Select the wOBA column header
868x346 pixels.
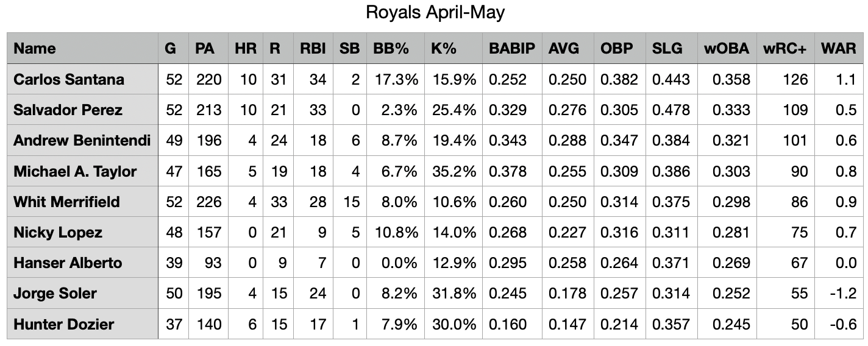pyautogui.click(x=726, y=48)
